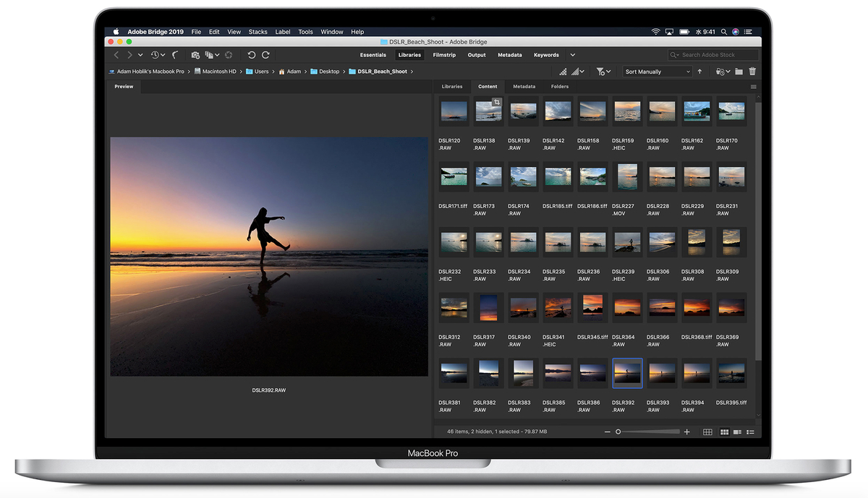Open the Stacks menu

pyautogui.click(x=258, y=32)
